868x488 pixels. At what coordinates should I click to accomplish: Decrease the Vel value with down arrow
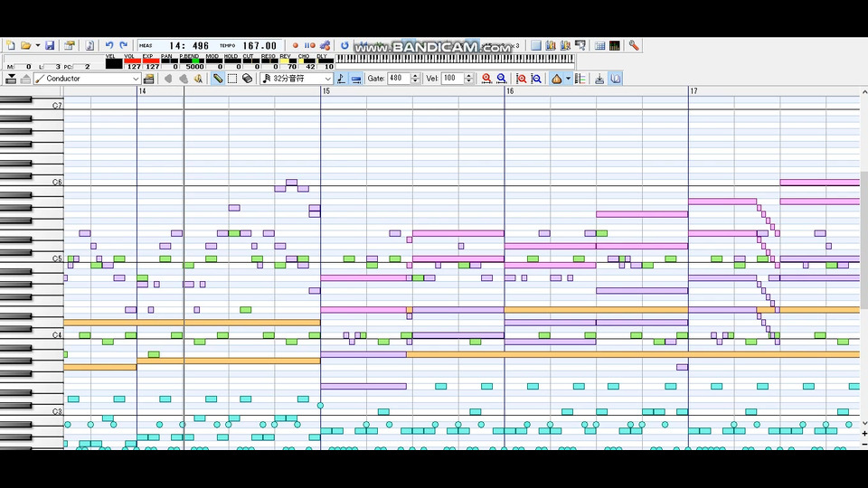469,81
